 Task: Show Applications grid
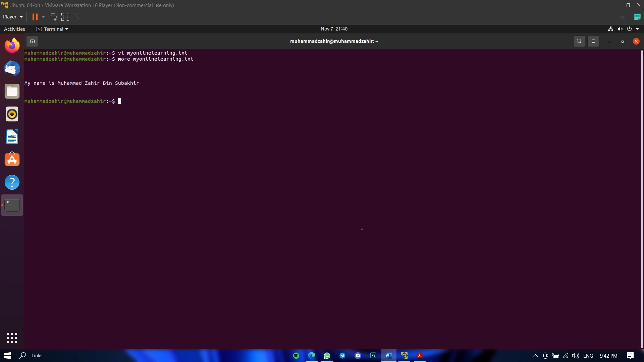(x=12, y=338)
